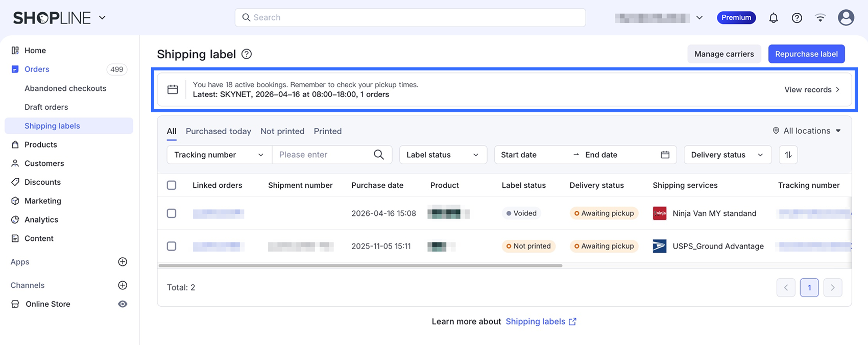Click the notifications bell icon
This screenshot has width=868, height=345.
pyautogui.click(x=774, y=18)
